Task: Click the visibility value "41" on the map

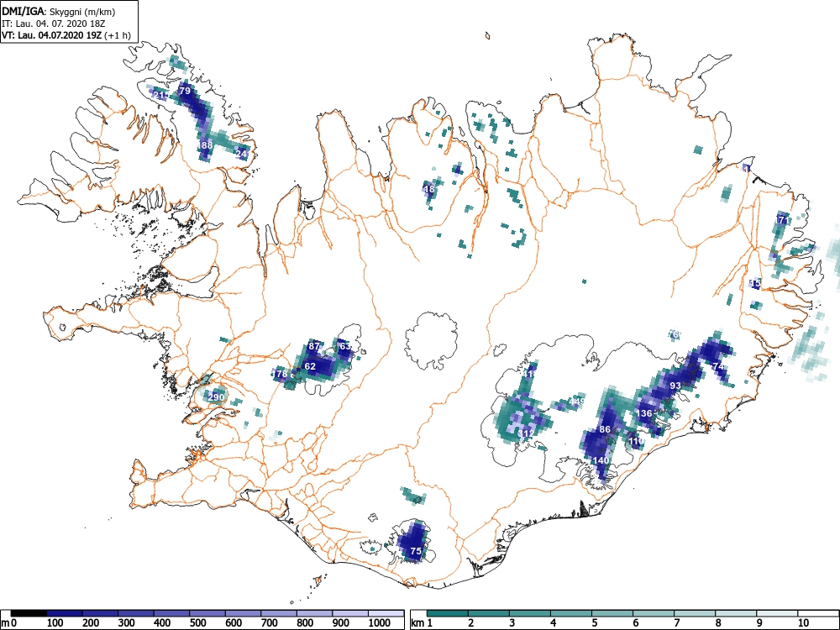Action: (528, 374)
